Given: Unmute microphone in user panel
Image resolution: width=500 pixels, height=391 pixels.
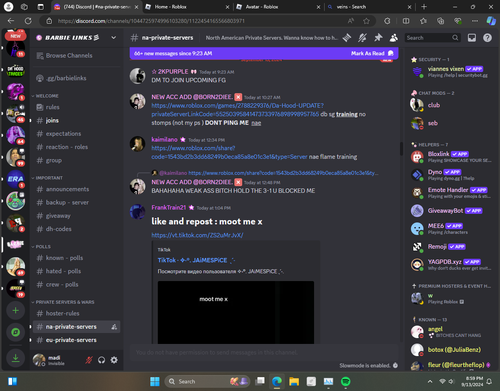Looking at the screenshot, I should (x=89, y=360).
